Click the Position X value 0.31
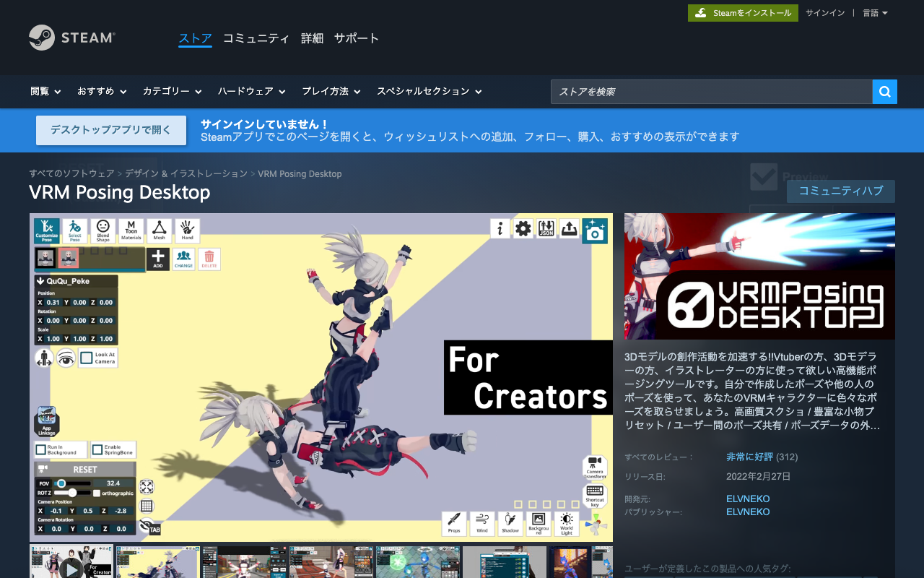The image size is (924, 578). coord(53,302)
